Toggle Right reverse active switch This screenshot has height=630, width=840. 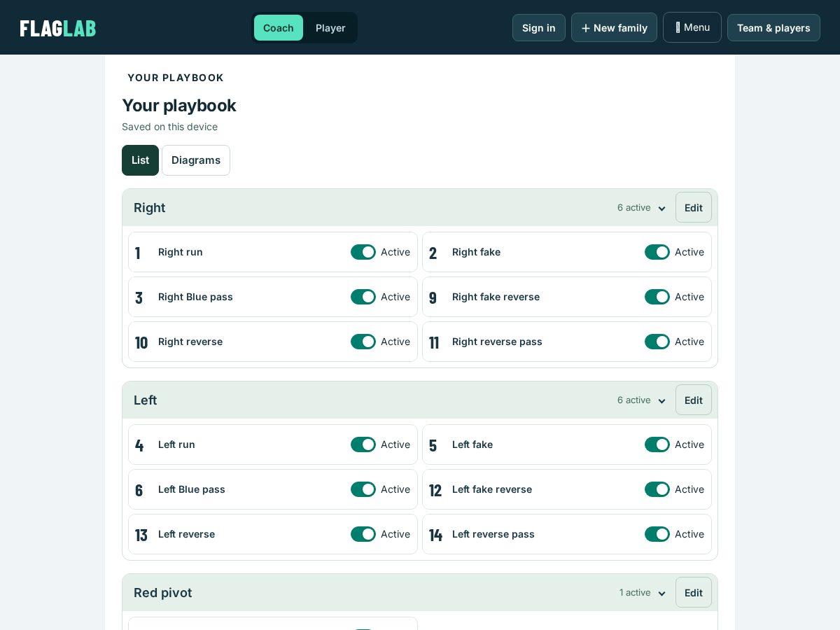[363, 342]
